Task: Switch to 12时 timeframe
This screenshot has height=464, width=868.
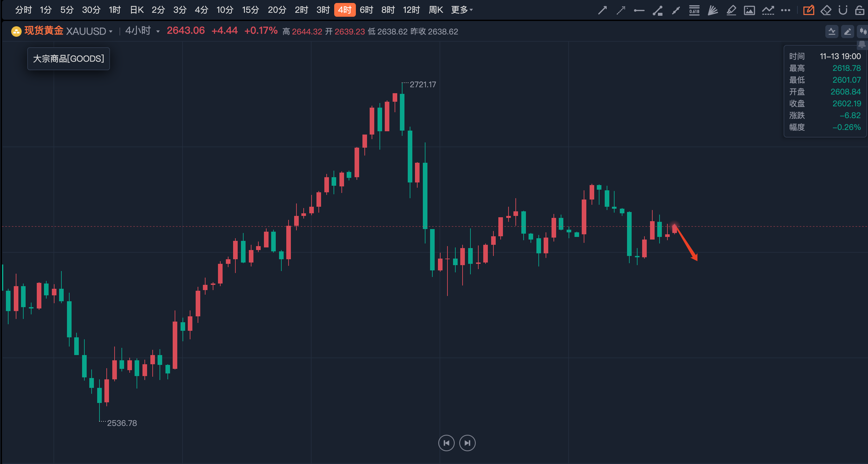Action: [411, 10]
